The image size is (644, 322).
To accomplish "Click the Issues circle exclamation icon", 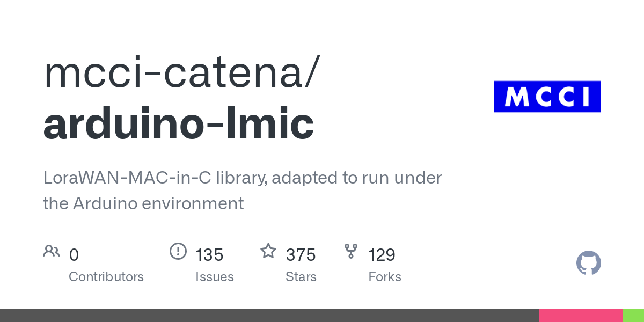I will (178, 251).
